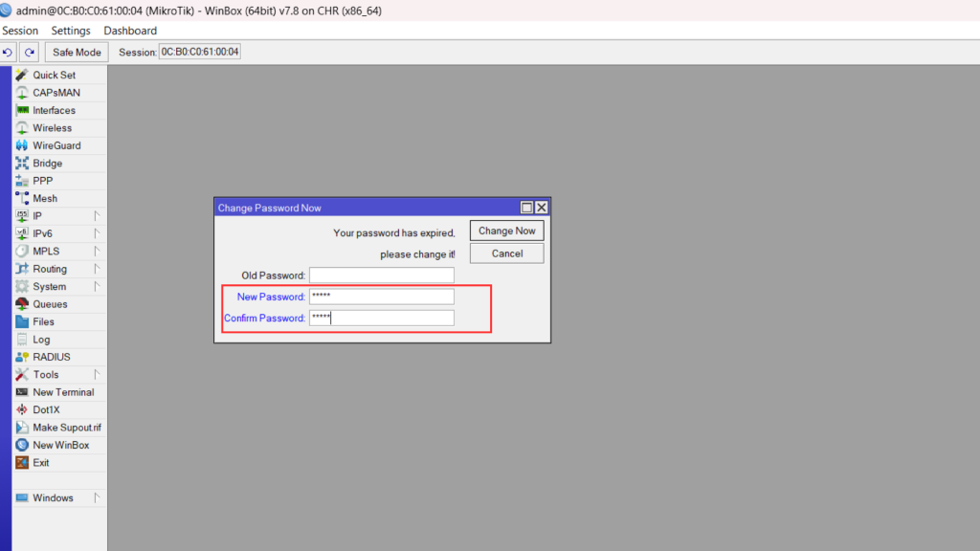Screen dimensions: 980x551
Task: Open the Dashboard menu
Action: coord(130,31)
